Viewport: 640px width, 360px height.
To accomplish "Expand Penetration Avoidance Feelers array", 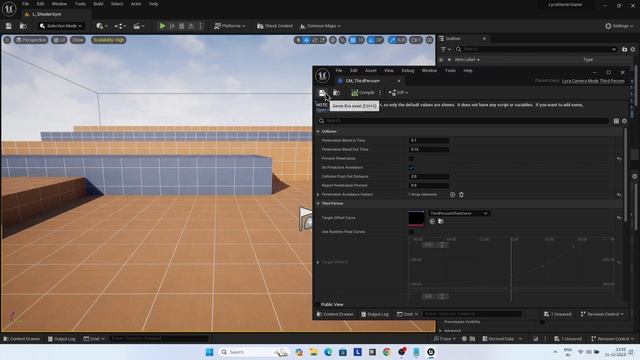I will (x=318, y=195).
